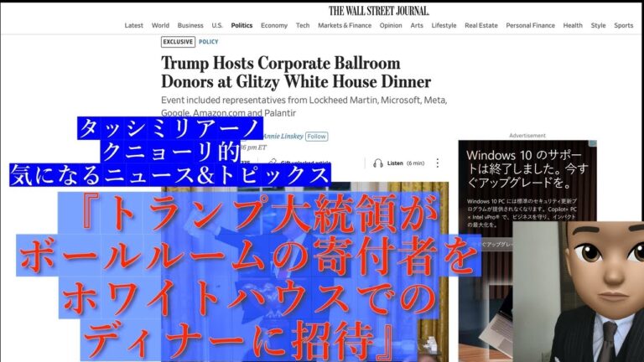The image size is (644, 362).
Task: Go to the Opinion section
Action: (x=391, y=25)
